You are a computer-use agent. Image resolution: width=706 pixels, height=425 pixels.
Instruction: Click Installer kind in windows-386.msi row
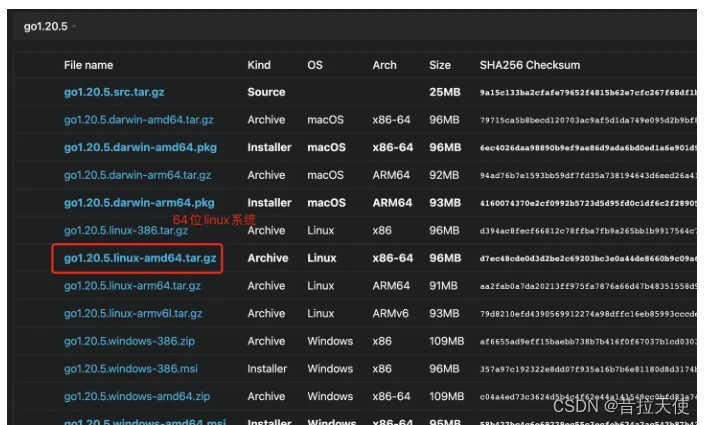267,369
